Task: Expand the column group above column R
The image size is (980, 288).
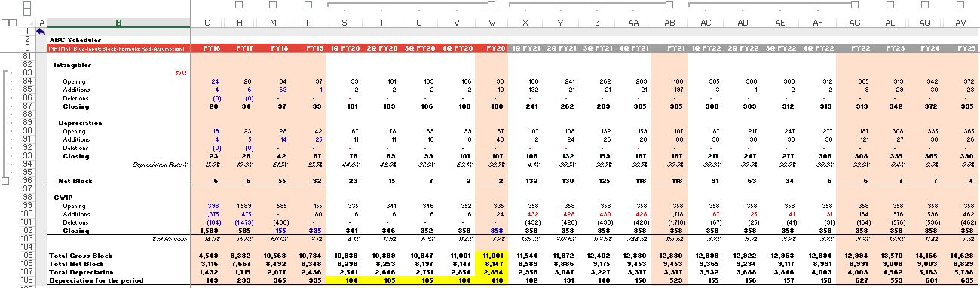Action: [x=309, y=5]
